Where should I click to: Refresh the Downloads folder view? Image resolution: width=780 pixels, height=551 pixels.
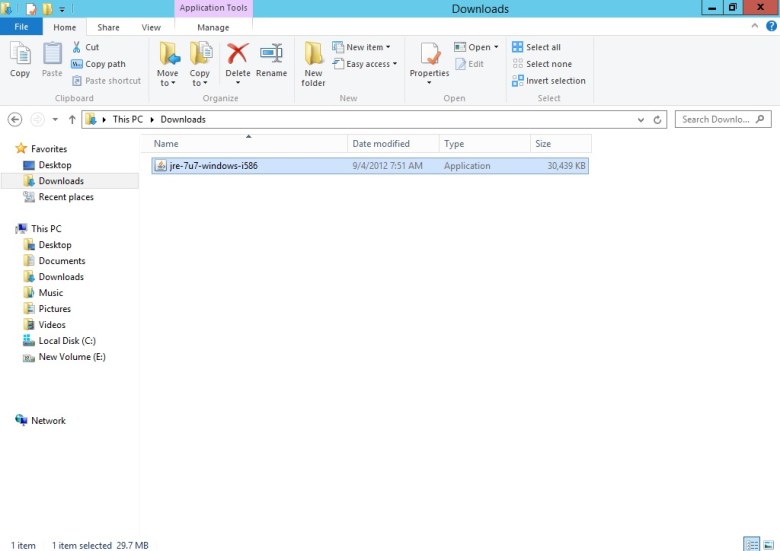pyautogui.click(x=658, y=119)
